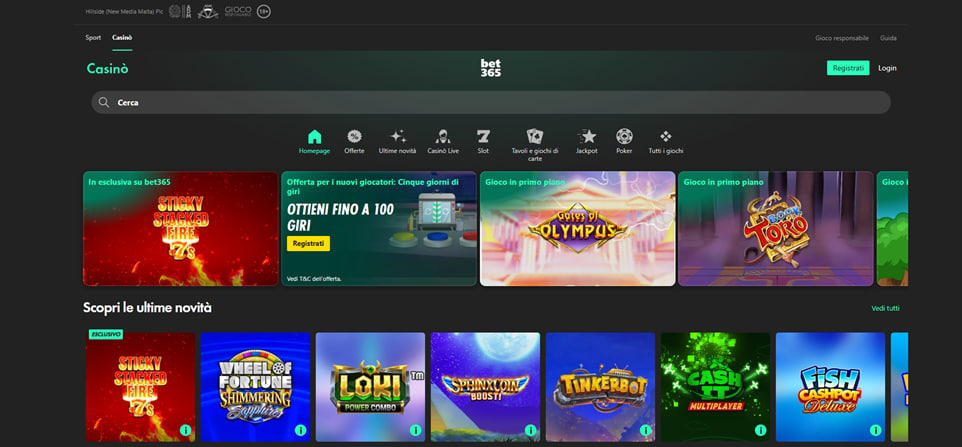Image resolution: width=962 pixels, height=447 pixels.
Task: Open info icon on Wheel of Fortune tile
Action: tap(300, 430)
